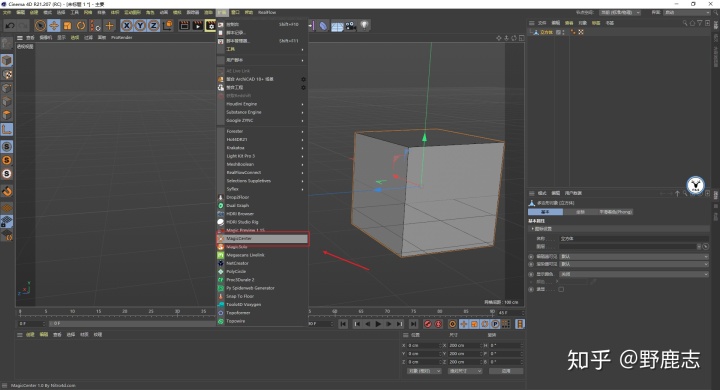Expand the Substance Engine submenu
The image size is (720, 390).
pos(263,113)
